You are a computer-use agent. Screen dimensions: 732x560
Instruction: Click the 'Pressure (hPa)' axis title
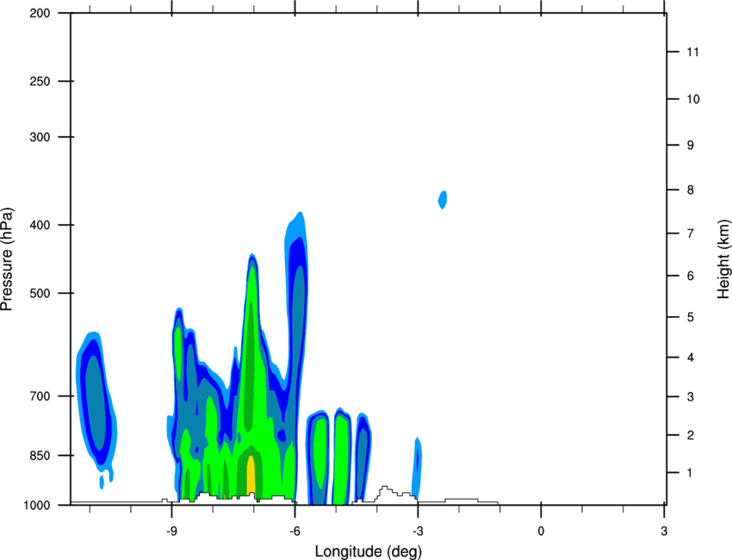(7, 259)
